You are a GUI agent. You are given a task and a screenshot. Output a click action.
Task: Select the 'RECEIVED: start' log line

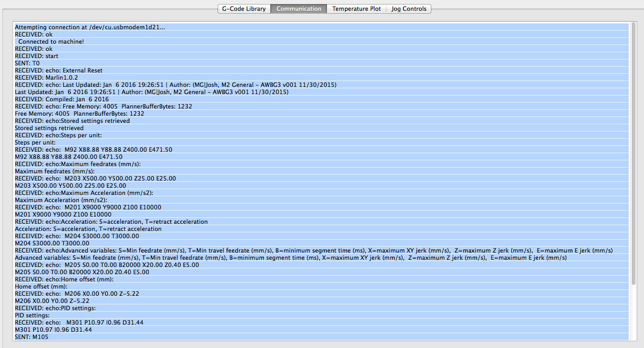pos(36,56)
